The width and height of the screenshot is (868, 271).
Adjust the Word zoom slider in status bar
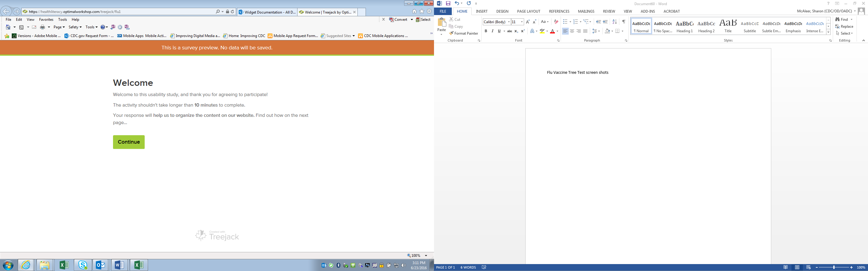834,268
